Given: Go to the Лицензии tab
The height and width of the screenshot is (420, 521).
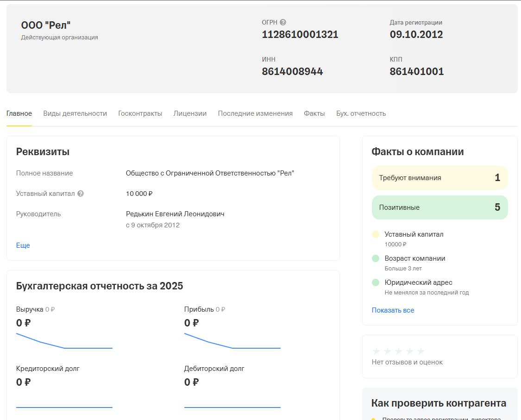Looking at the screenshot, I should tap(190, 113).
